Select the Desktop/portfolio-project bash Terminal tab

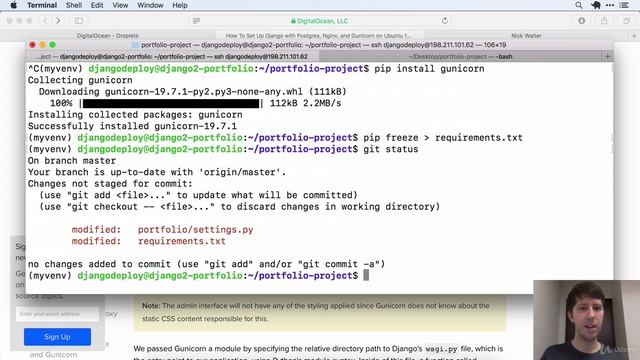[460, 56]
